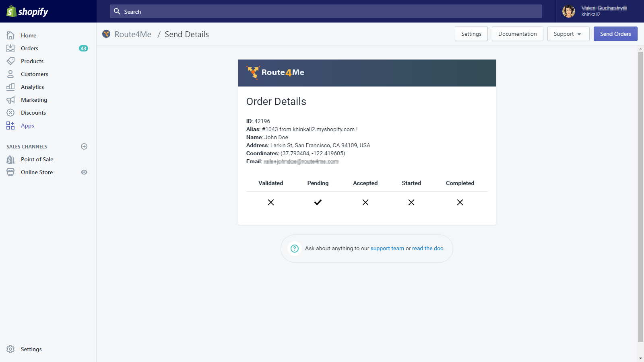Open Settings at sidebar bottom
The height and width of the screenshot is (362, 644).
point(31,349)
